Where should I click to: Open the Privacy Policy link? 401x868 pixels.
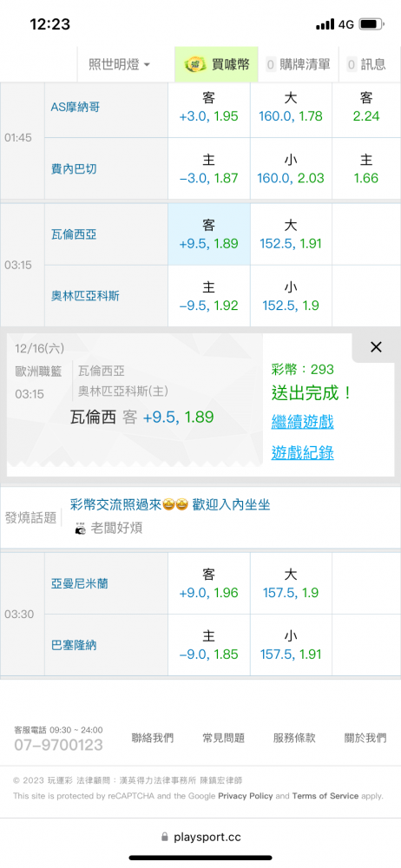point(246,796)
